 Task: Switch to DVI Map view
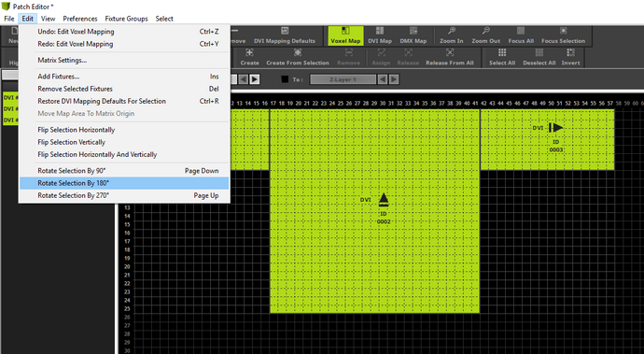coord(380,35)
